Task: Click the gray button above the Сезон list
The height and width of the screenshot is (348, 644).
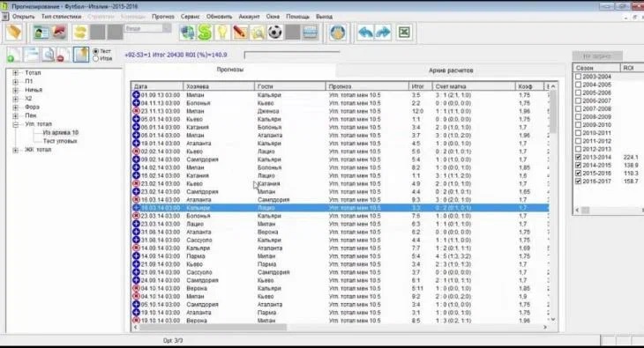Action: [x=597, y=56]
